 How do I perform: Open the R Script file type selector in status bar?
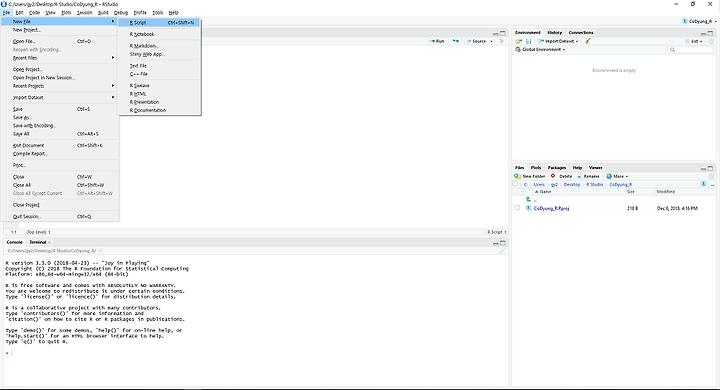pyautogui.click(x=497, y=232)
